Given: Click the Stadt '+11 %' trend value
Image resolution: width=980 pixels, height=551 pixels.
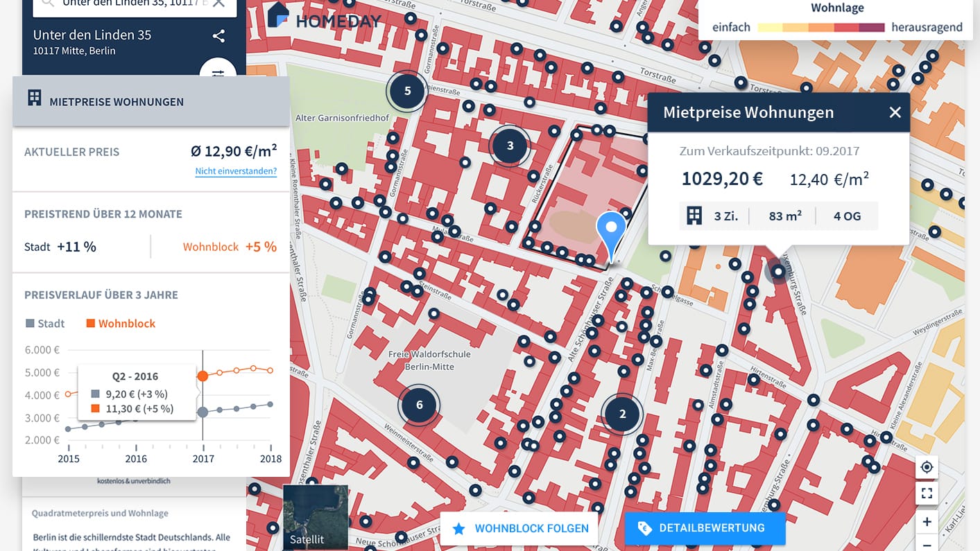Looking at the screenshot, I should point(76,247).
